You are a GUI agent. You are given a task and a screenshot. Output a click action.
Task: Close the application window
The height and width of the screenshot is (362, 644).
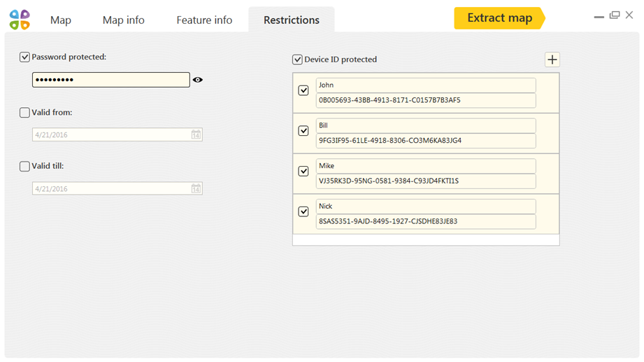tap(629, 15)
